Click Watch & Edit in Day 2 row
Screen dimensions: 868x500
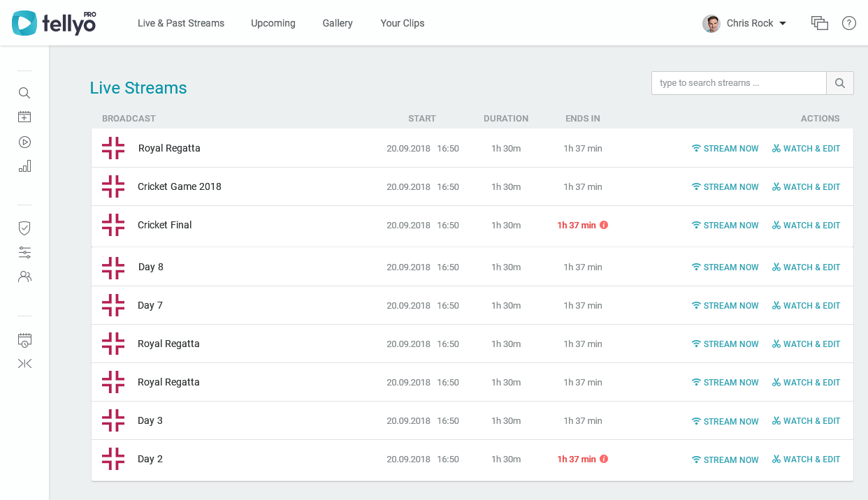coord(806,459)
